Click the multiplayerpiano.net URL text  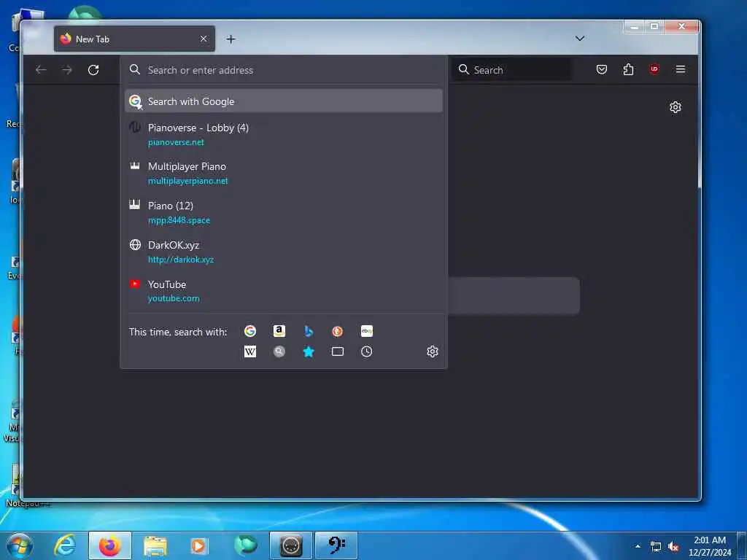click(187, 181)
